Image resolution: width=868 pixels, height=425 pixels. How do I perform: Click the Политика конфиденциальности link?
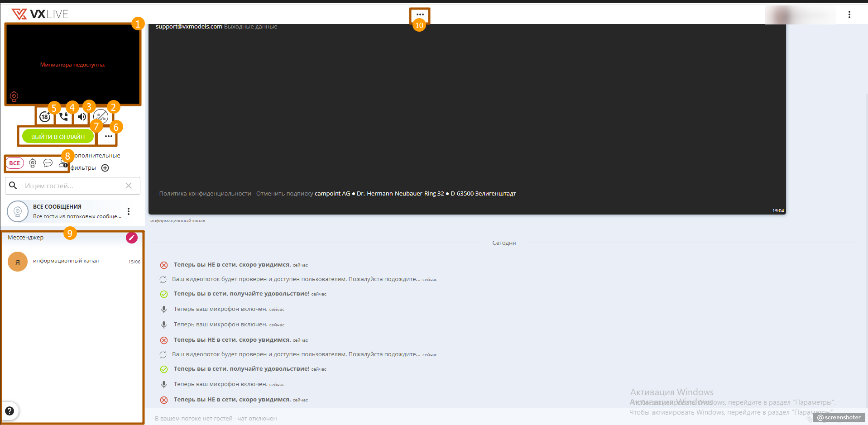pos(205,194)
